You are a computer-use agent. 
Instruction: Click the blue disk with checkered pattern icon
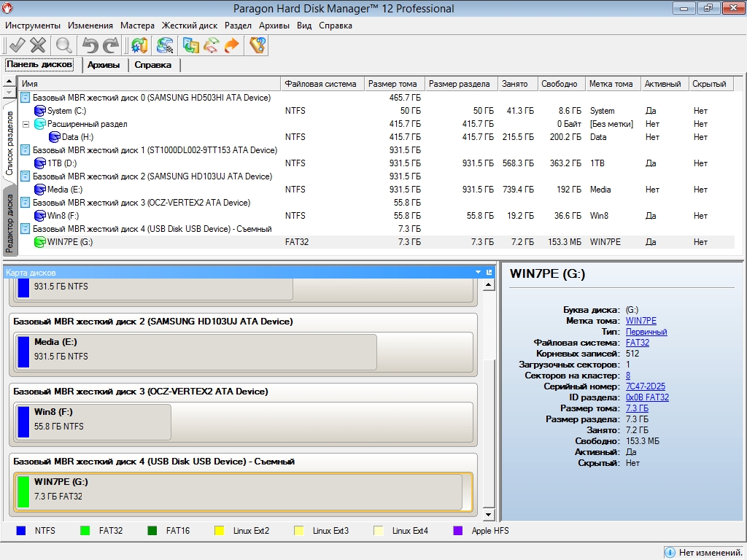[166, 45]
